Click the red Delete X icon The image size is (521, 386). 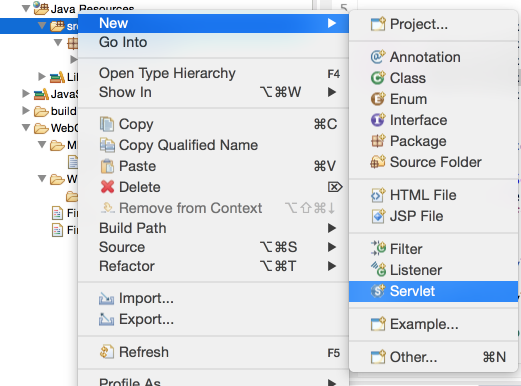107,187
